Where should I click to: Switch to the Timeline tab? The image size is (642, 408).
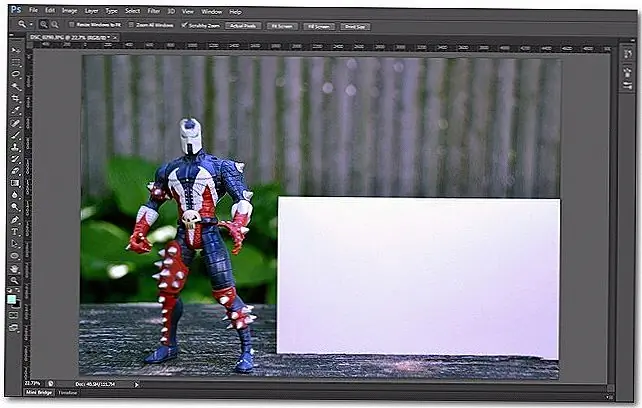tap(67, 394)
